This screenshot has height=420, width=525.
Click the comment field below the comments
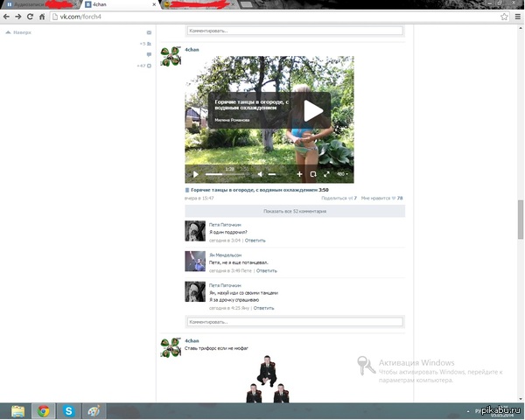[294, 321]
